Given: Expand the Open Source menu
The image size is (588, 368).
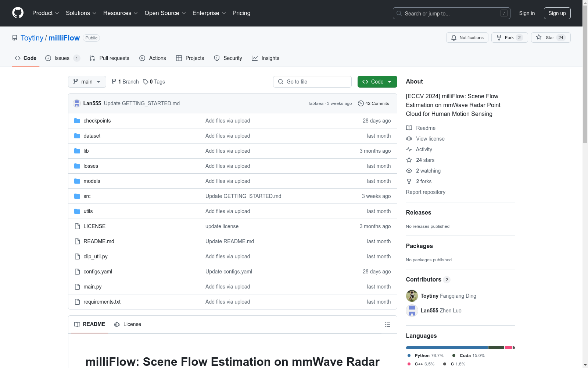Looking at the screenshot, I should [165, 13].
